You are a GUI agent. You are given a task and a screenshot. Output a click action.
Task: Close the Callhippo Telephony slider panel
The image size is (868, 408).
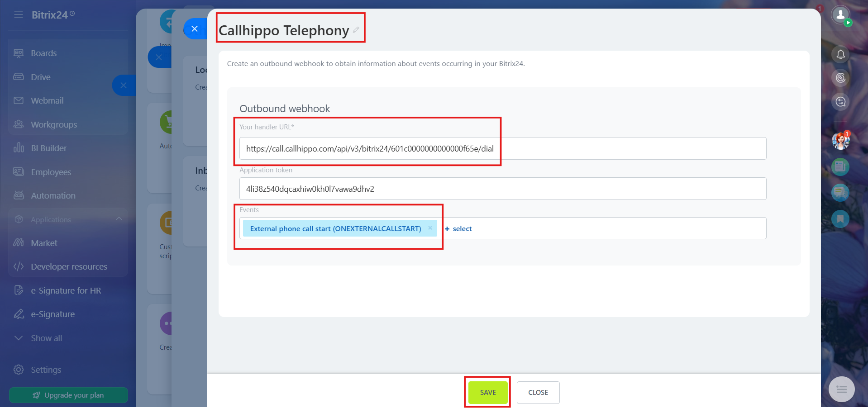pos(195,29)
